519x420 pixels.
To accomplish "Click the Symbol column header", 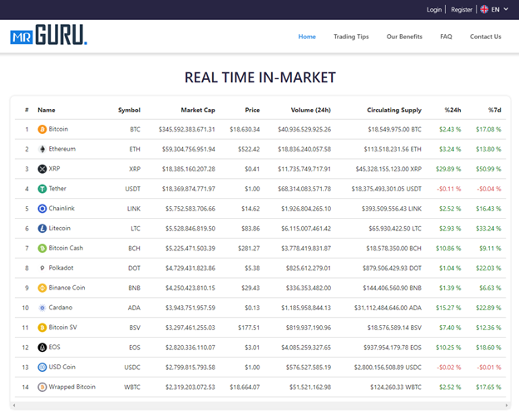I will click(x=129, y=111).
